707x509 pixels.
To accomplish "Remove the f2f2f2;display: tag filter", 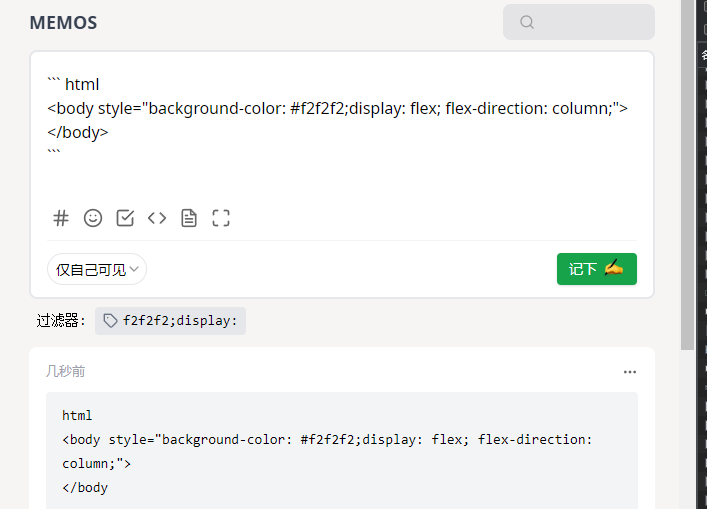I will tap(170, 321).
